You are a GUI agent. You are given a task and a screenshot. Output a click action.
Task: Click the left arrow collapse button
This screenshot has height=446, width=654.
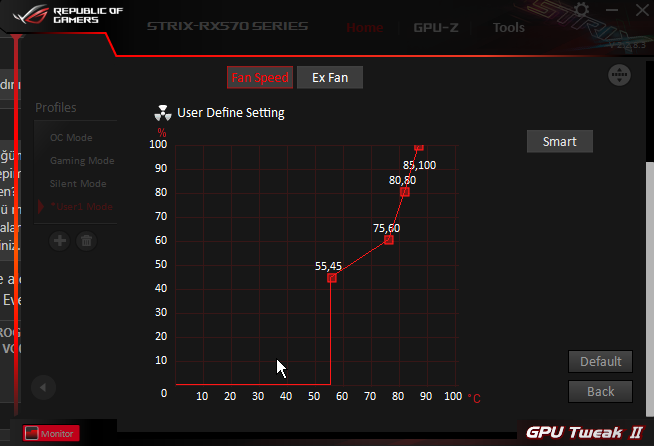point(43,388)
